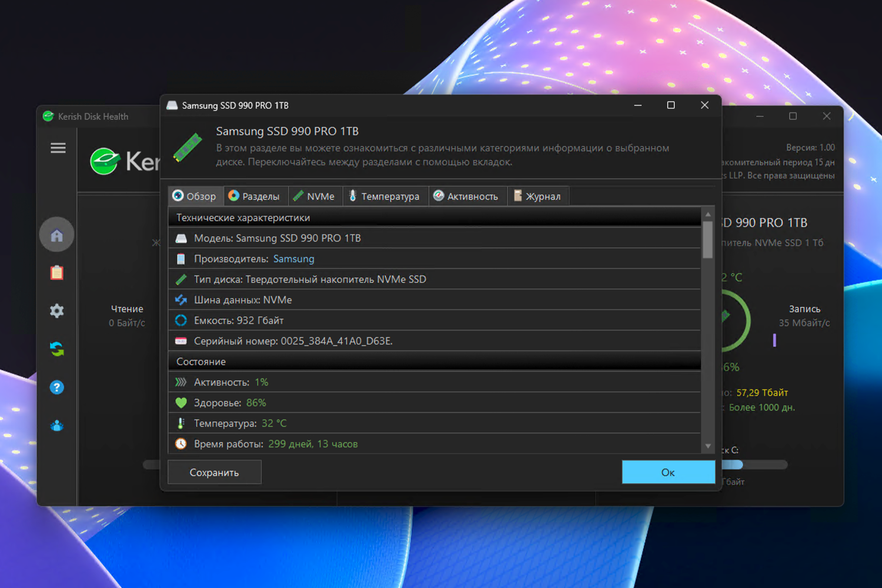Open the Samsung manufacturer link
Screen dimensions: 882x588
tap(294, 259)
